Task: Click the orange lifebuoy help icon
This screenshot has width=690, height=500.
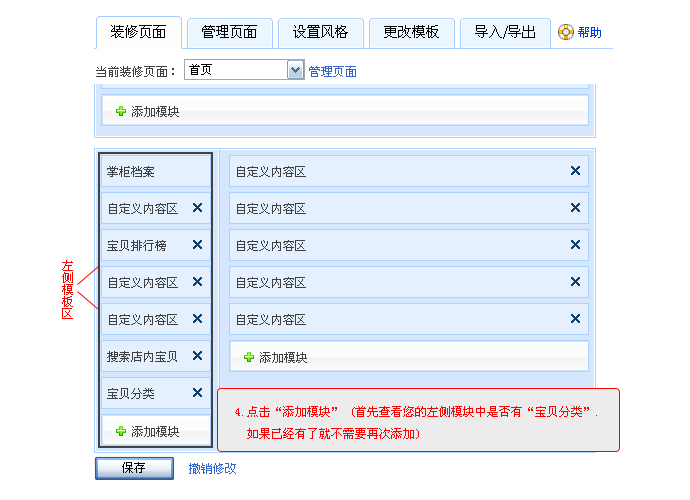Action: pyautogui.click(x=566, y=32)
